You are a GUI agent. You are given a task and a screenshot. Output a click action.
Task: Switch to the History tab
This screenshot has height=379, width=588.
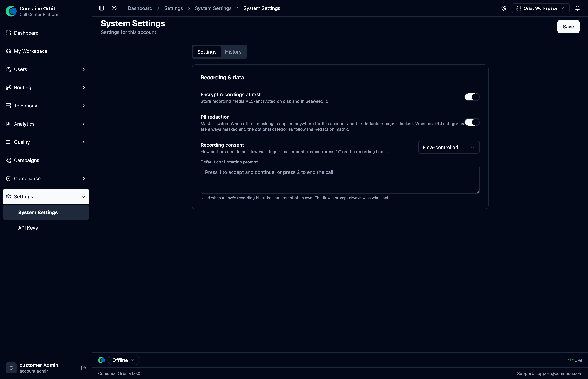(x=233, y=52)
